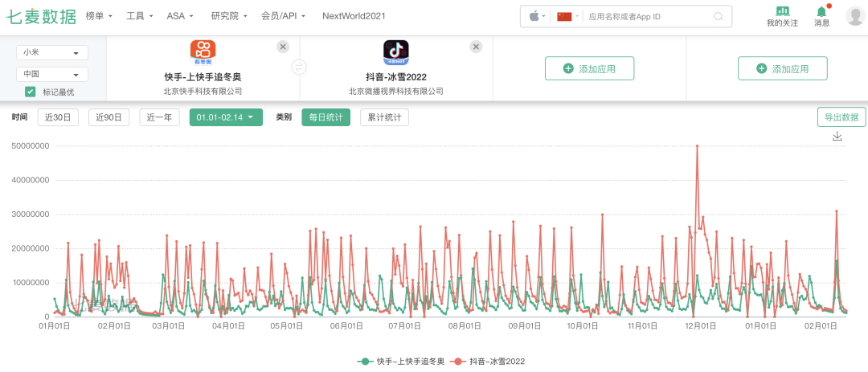Open the 01.01-02.14 date range dropdown
The width and height of the screenshot is (868, 372).
(225, 117)
